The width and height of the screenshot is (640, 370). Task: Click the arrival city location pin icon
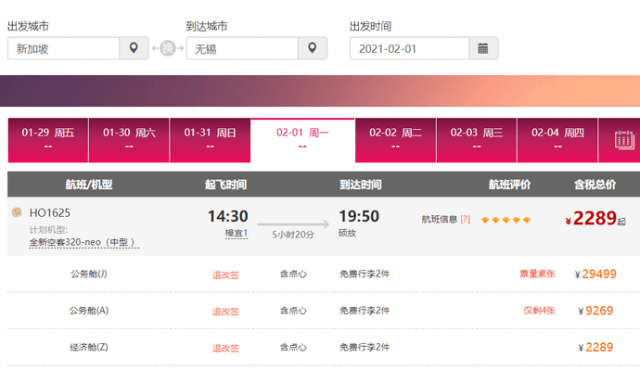tap(312, 48)
